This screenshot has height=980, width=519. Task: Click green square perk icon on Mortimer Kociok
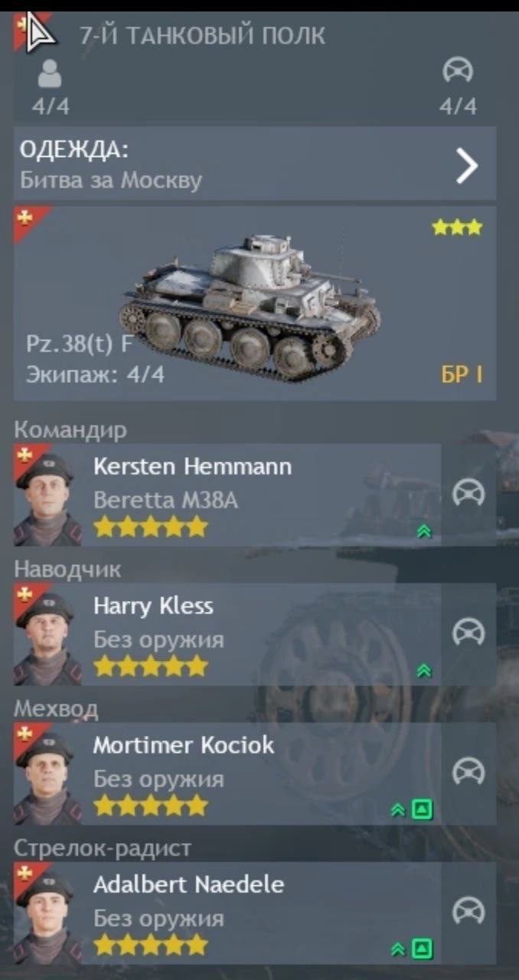coord(422,810)
